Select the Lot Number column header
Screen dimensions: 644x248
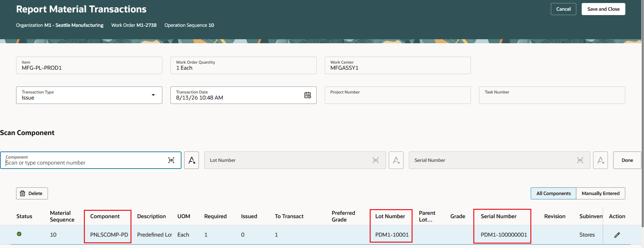pos(390,216)
